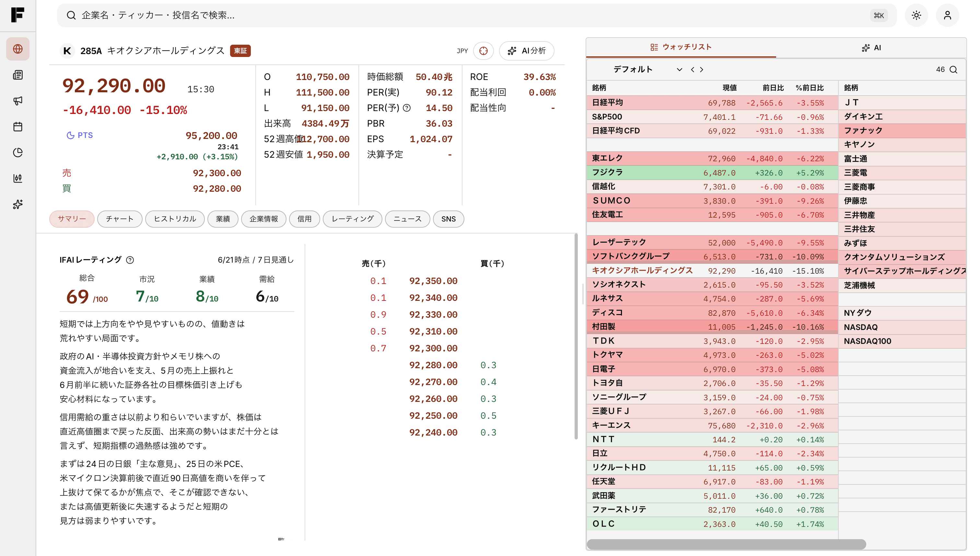This screenshot has height=556, width=980.
Task: Click the summary panel vertical scrollbar
Action: click(x=576, y=336)
